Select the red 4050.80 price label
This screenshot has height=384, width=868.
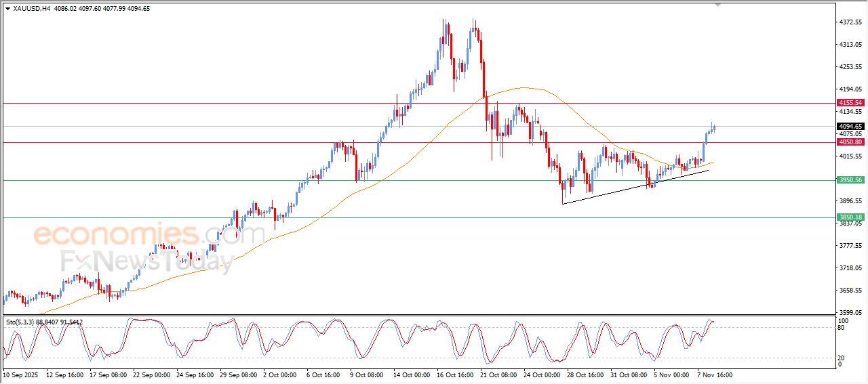click(x=850, y=142)
